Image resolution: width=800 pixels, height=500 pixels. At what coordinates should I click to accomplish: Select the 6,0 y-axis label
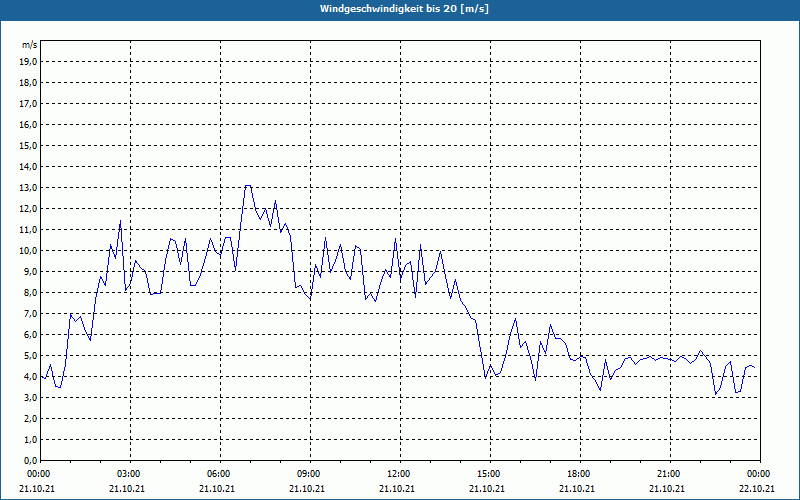click(31, 335)
